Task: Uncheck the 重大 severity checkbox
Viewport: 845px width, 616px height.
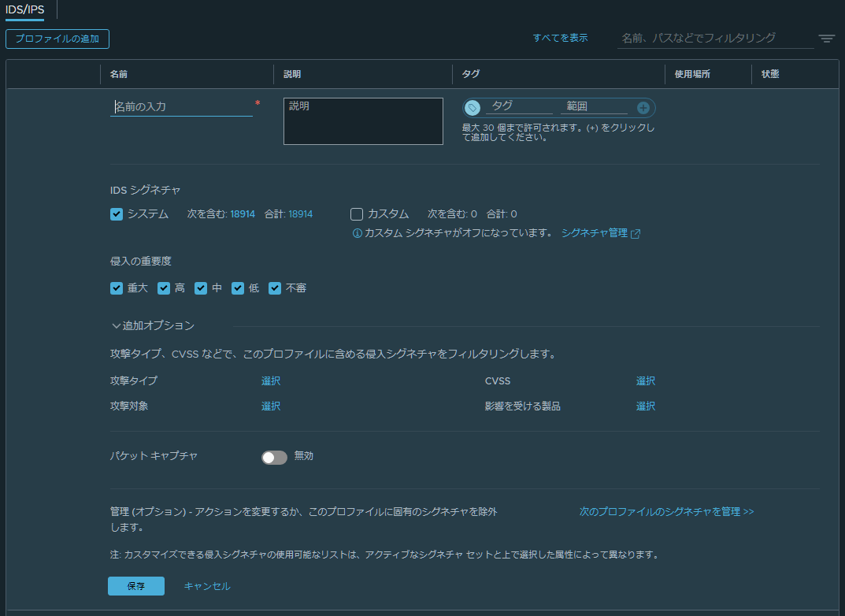Action: point(117,288)
